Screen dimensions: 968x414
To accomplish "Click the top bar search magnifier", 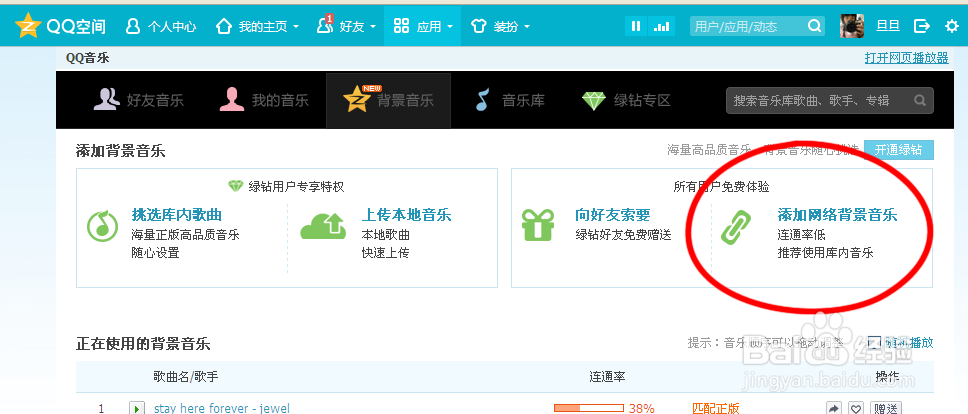I will (814, 26).
